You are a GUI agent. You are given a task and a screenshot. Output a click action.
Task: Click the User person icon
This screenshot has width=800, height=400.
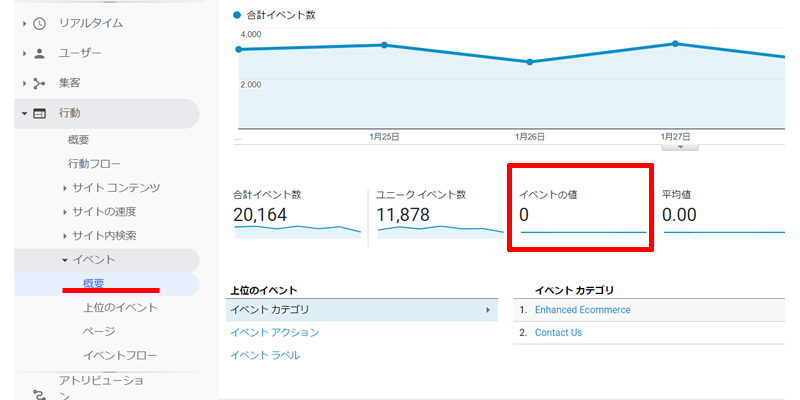pyautogui.click(x=39, y=54)
